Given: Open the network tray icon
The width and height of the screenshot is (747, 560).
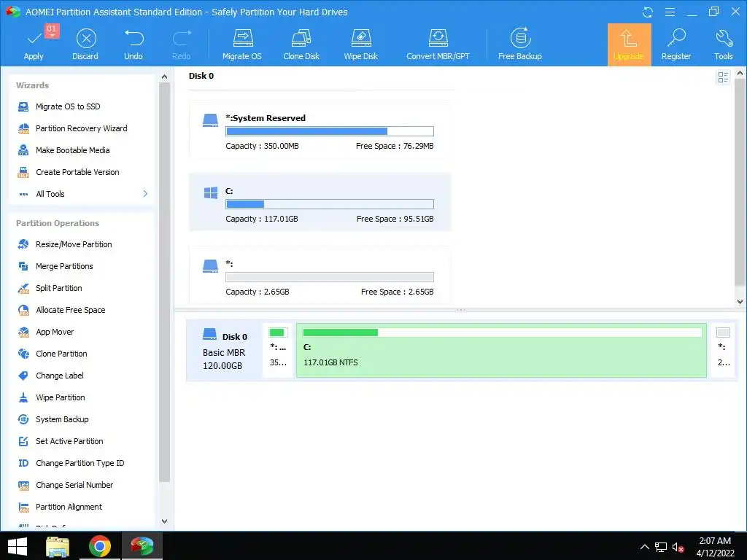Looking at the screenshot, I should [x=661, y=547].
